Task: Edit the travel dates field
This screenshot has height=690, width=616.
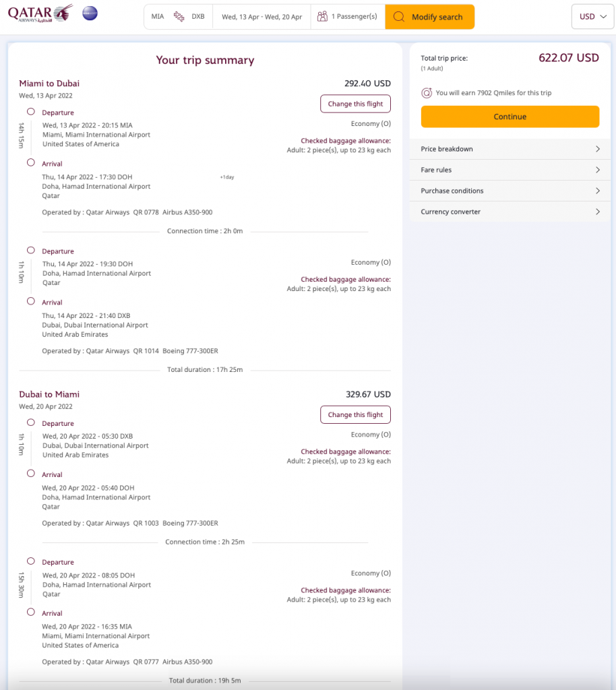Action: 261,17
